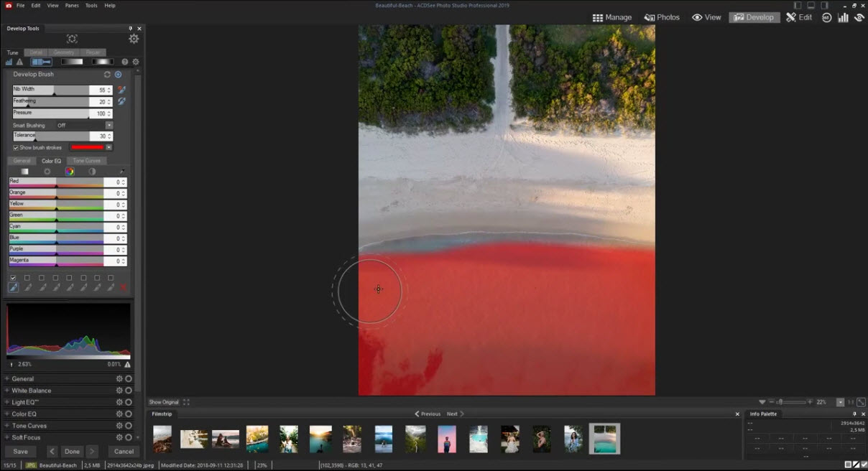Screen dimensions: 868x471
Task: Enable the second brush checkbox
Action: pos(27,278)
